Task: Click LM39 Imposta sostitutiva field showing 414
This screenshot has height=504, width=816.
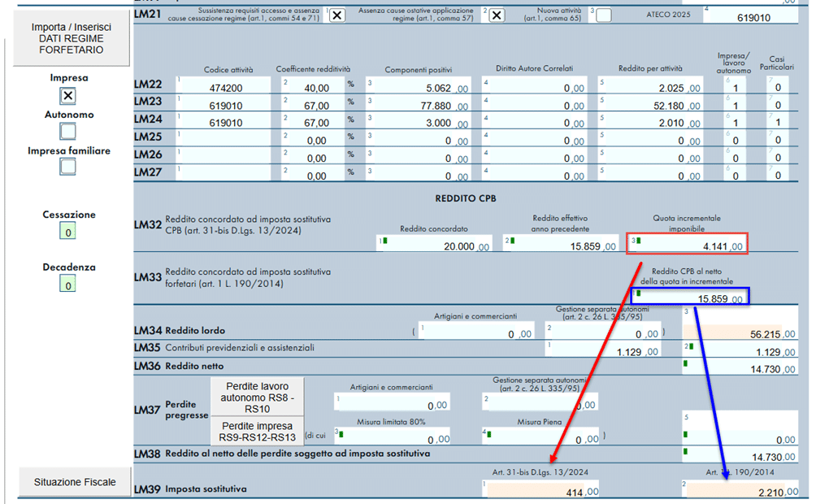Action: point(542,491)
